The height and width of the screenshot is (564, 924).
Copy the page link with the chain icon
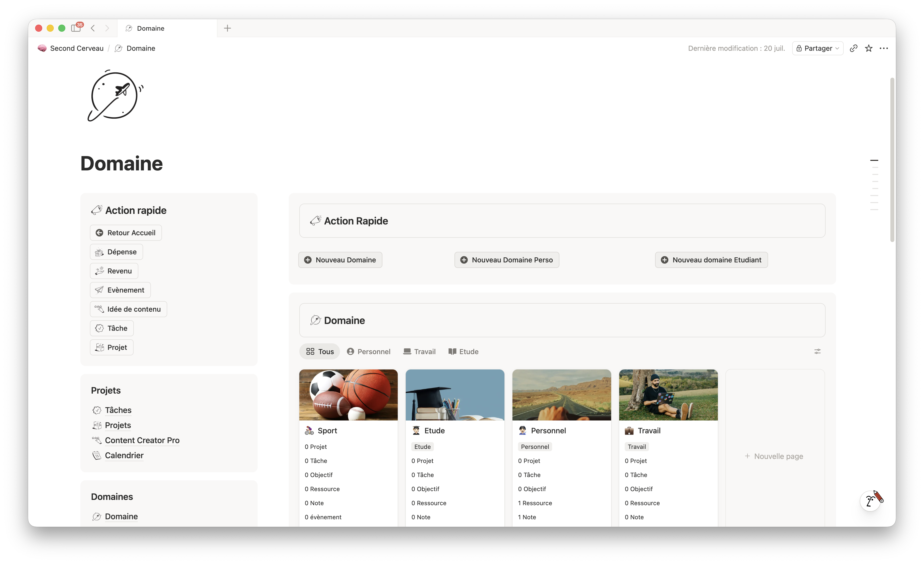pos(853,49)
